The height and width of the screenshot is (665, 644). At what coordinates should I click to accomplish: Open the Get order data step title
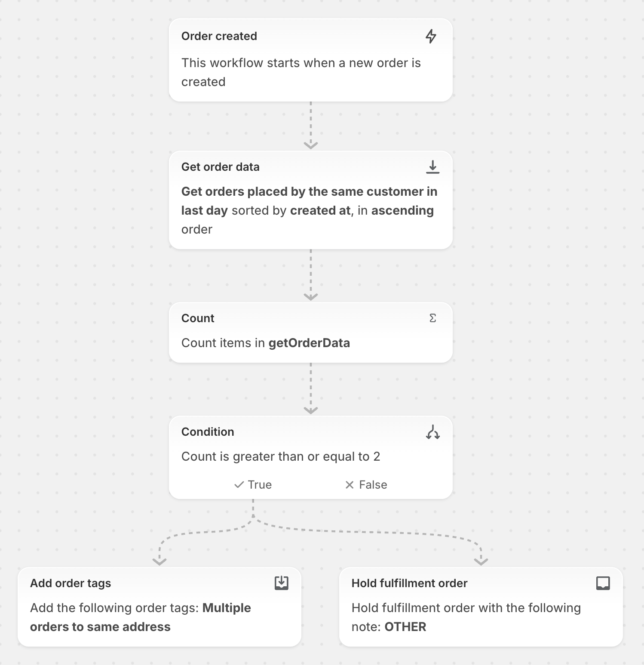tap(221, 167)
